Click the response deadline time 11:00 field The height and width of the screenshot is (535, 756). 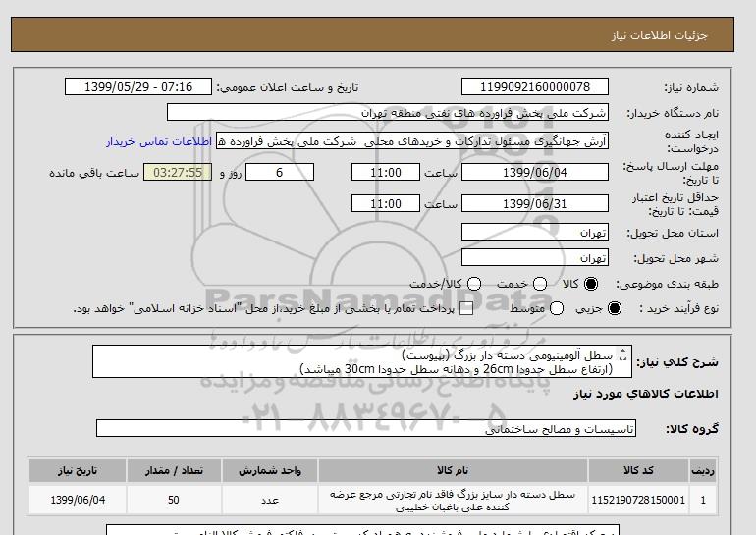386,172
